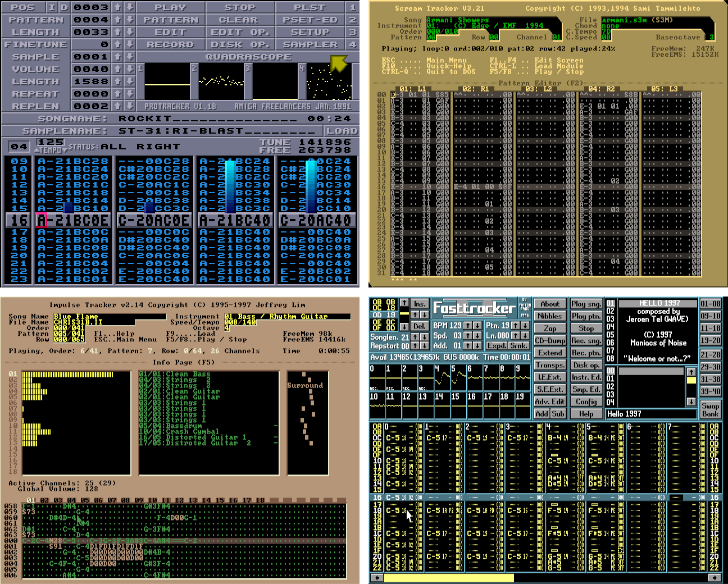The width and height of the screenshot is (728, 584).
Task: Open ProTracker SETUP screen
Action: click(311, 32)
